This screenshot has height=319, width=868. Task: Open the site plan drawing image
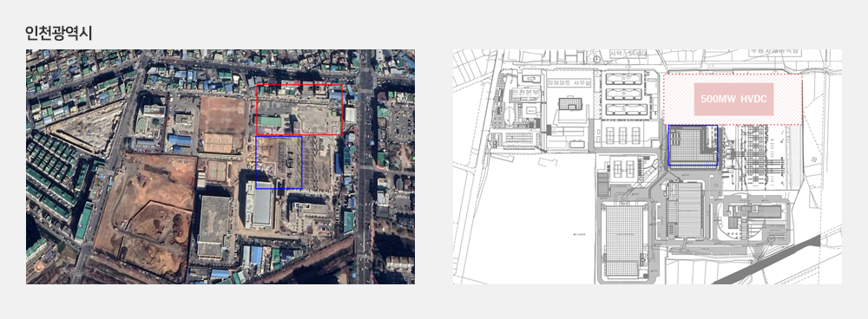[x=648, y=167]
